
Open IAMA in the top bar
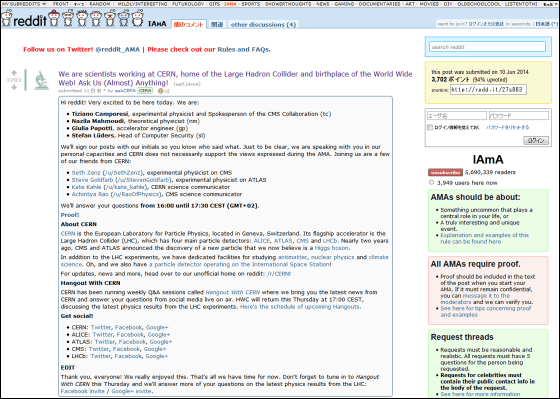tap(230, 4)
